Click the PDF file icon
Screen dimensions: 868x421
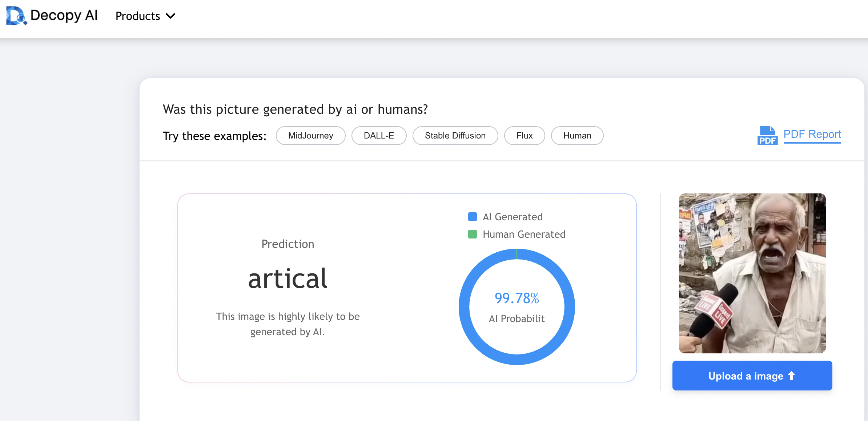pos(767,136)
